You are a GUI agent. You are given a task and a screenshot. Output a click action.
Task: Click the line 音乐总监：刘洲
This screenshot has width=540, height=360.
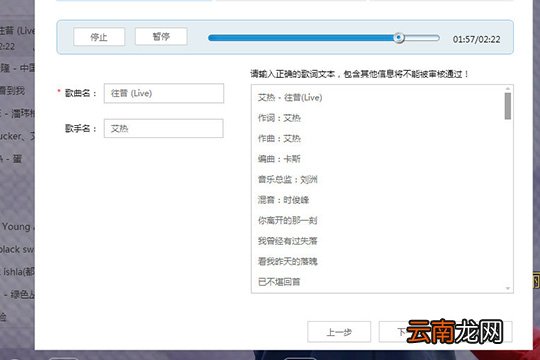tap(288, 179)
